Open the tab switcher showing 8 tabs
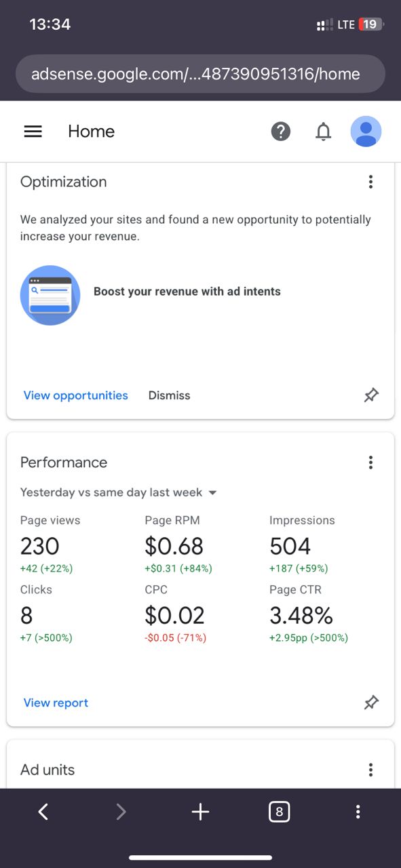 coord(279,812)
